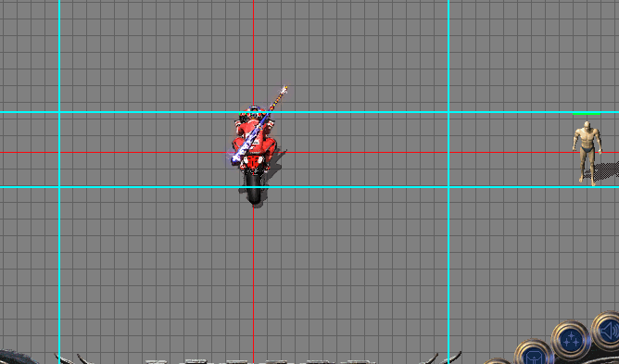Click where red line crosses right cyan vertical

(448, 153)
